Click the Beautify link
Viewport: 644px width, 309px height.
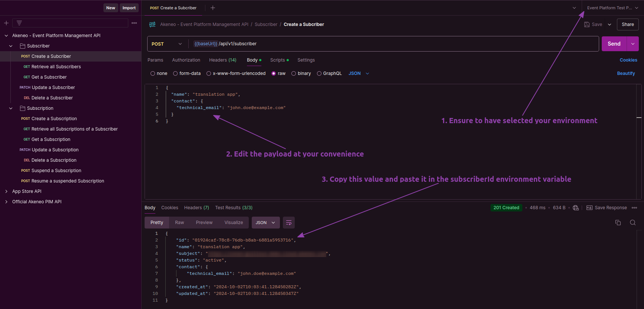[626, 73]
